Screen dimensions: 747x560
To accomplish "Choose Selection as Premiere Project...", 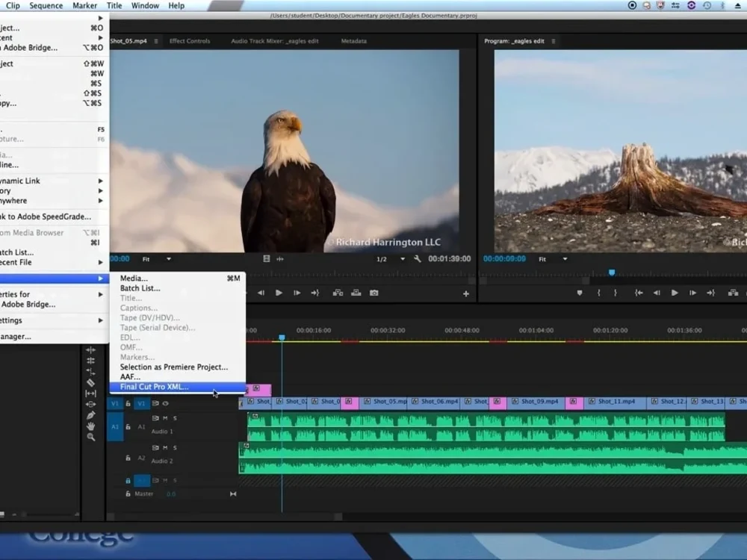I will (178, 367).
